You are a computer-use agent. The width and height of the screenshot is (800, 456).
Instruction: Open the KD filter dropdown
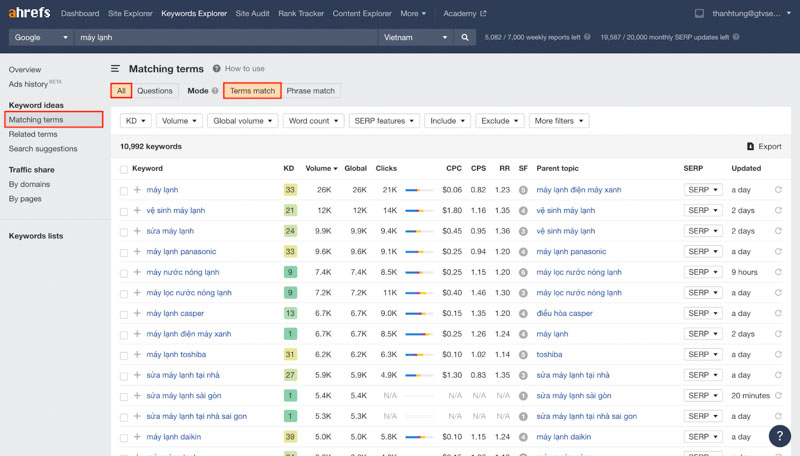click(135, 121)
